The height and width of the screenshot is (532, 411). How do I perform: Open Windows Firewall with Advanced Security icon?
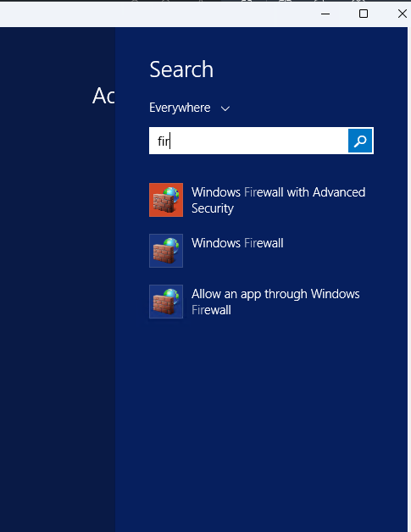coord(166,200)
